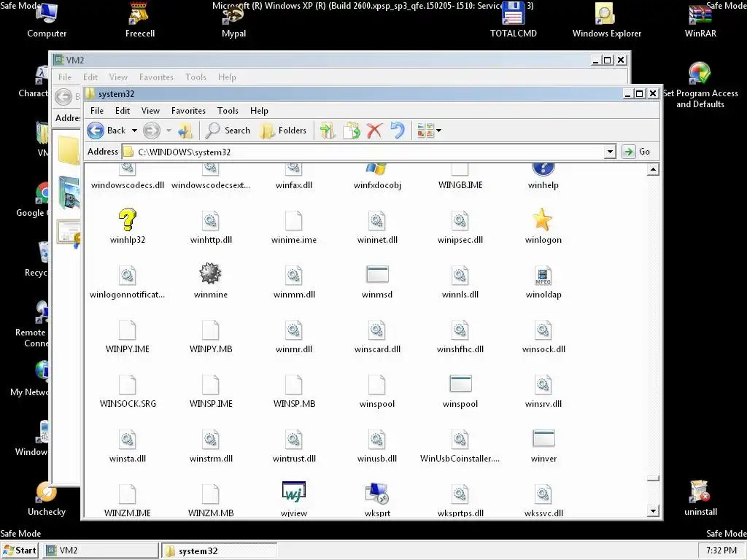Click the winsta.dll file name
Viewport: 747px width, 560px height.
tap(127, 459)
